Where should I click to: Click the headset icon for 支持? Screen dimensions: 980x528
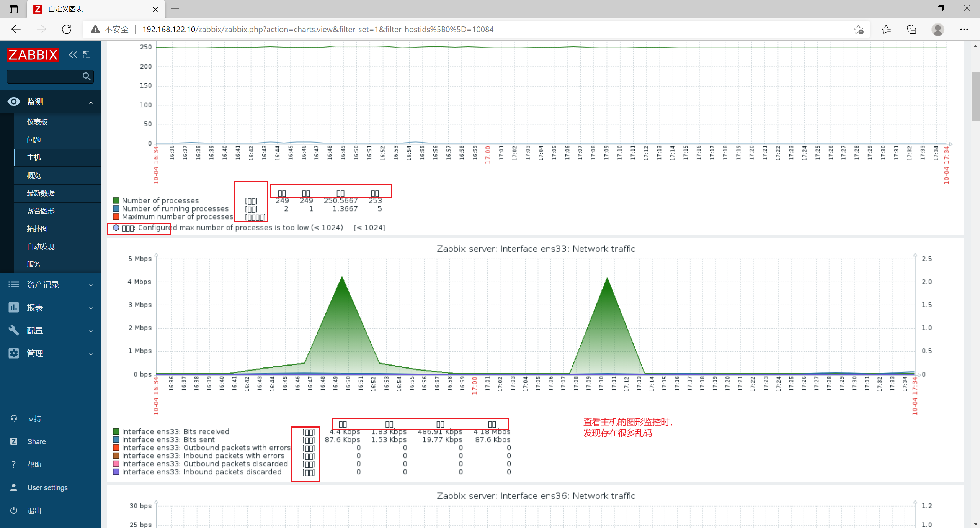click(14, 418)
